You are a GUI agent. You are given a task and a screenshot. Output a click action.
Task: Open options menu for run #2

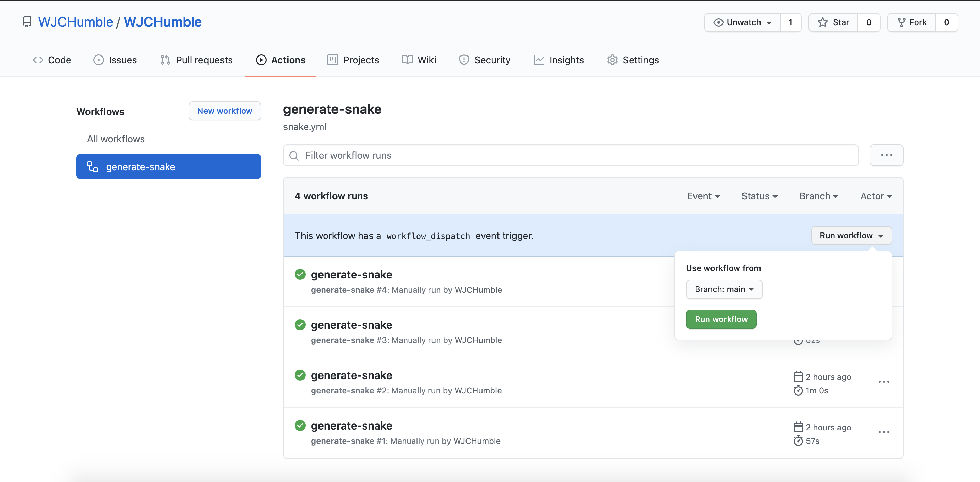884,382
